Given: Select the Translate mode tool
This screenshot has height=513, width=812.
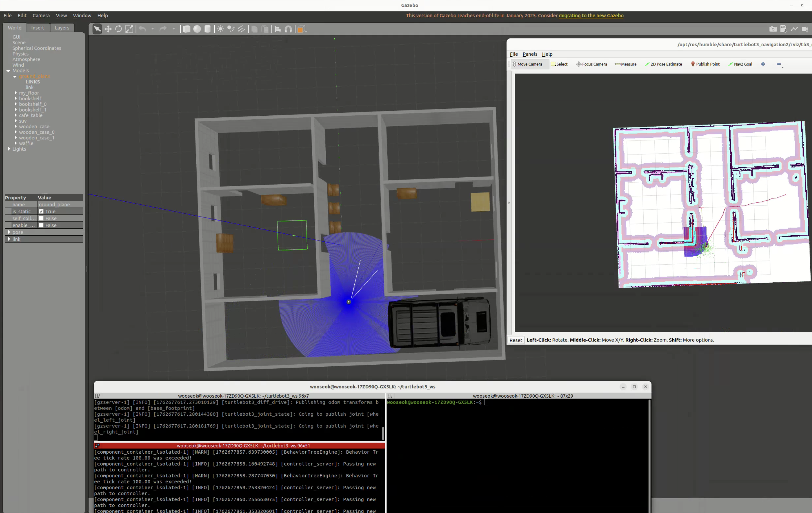Looking at the screenshot, I should (108, 29).
